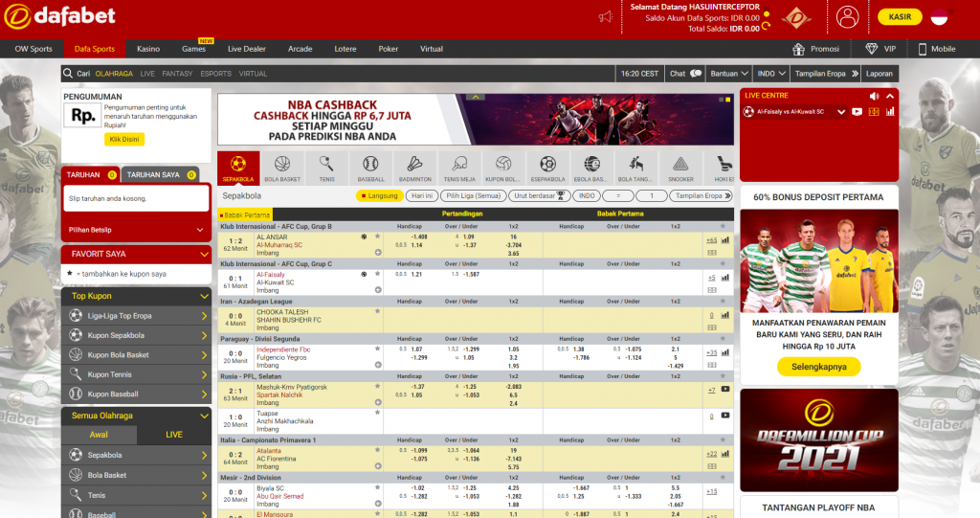Image resolution: width=980 pixels, height=518 pixels.
Task: Open Liga-Liga Top Eropa coupon
Action: pos(136,316)
